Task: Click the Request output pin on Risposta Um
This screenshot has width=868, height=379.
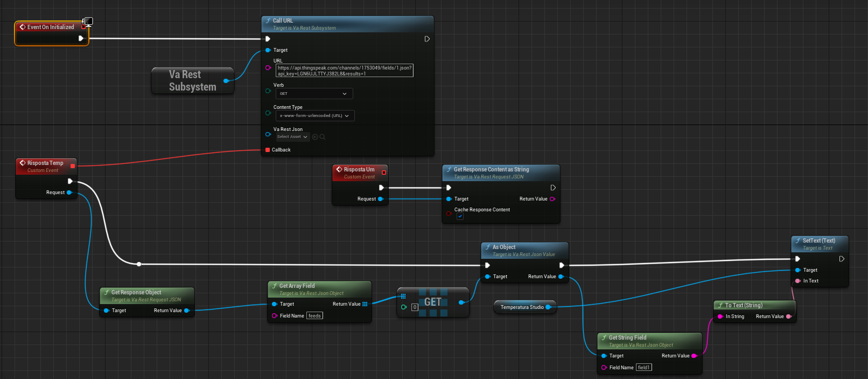Action: tap(381, 199)
